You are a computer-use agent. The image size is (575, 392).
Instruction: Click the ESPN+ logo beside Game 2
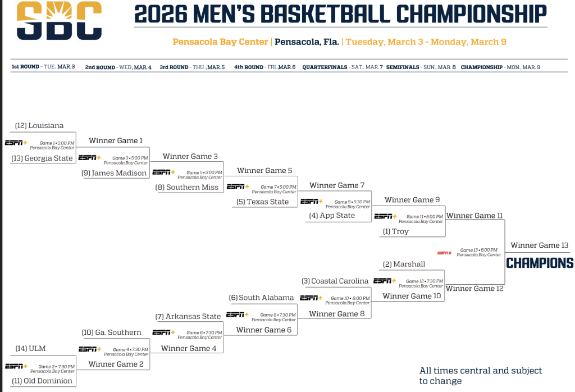[16, 366]
